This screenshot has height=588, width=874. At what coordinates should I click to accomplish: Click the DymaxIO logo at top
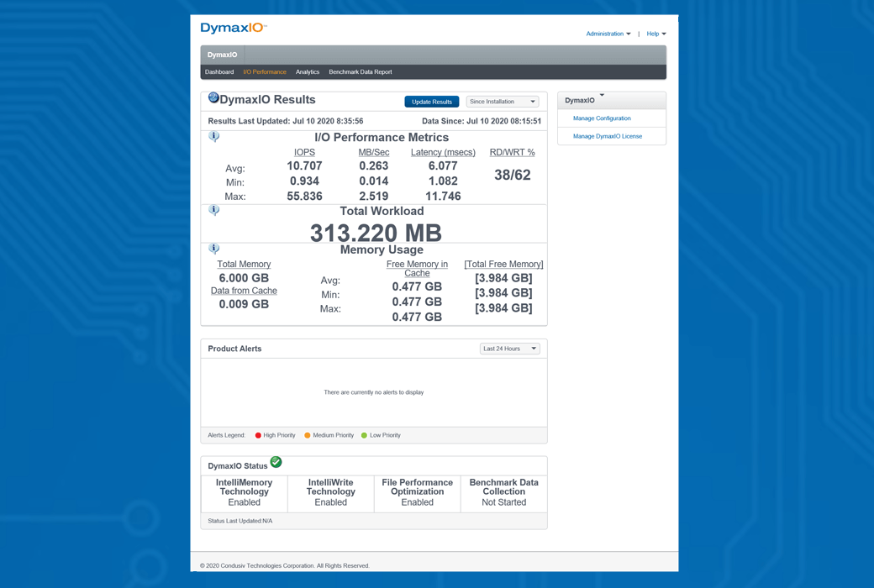[x=233, y=29]
